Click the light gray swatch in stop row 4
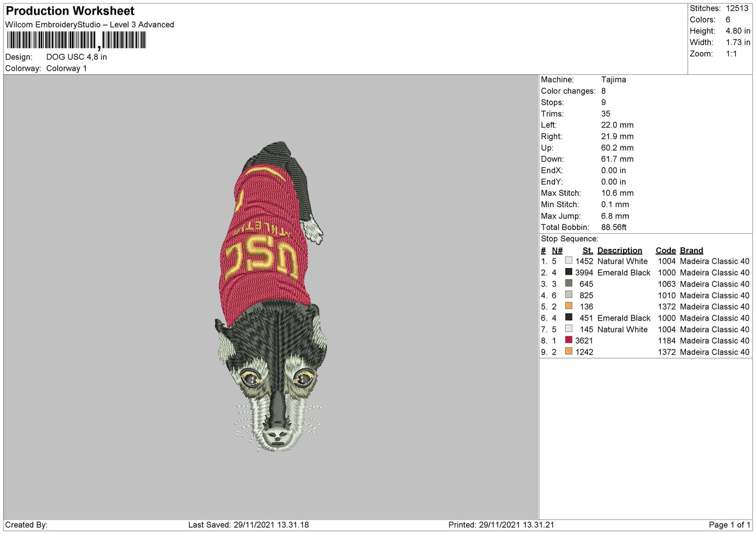The image size is (756, 534). click(x=569, y=294)
